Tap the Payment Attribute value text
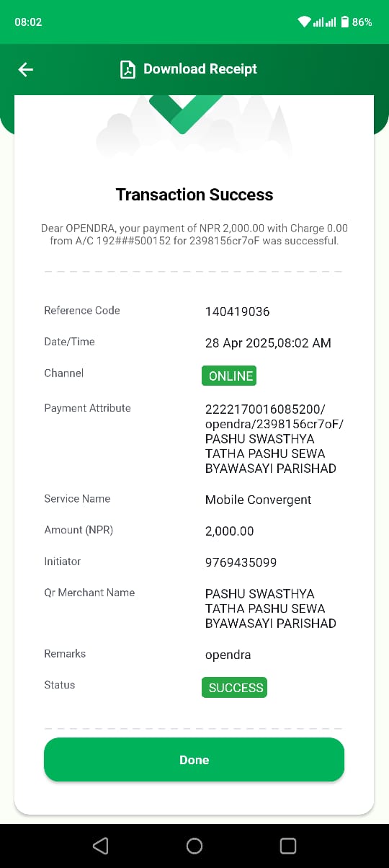This screenshot has width=389, height=868. (274, 438)
